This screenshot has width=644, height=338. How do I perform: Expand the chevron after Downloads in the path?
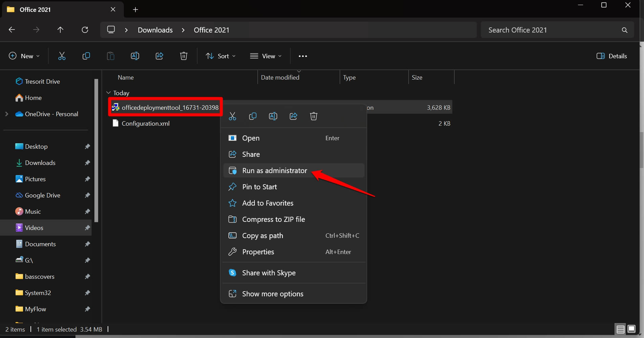click(183, 30)
